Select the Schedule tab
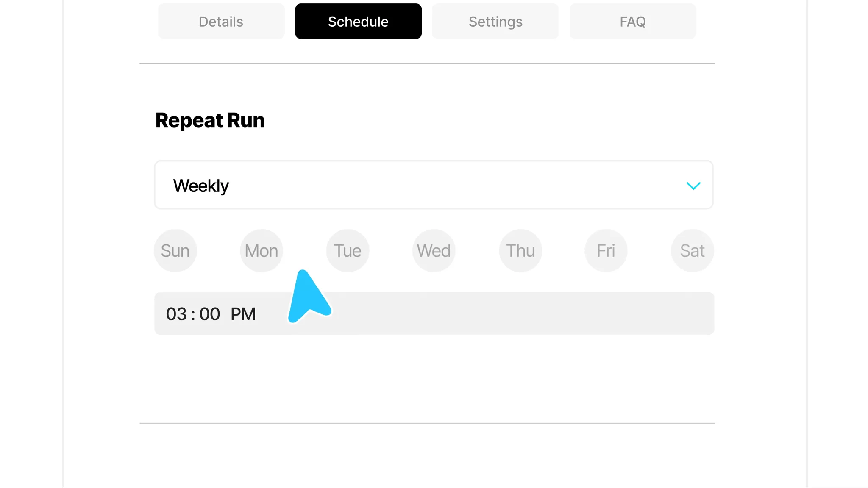868x488 pixels. (x=358, y=22)
